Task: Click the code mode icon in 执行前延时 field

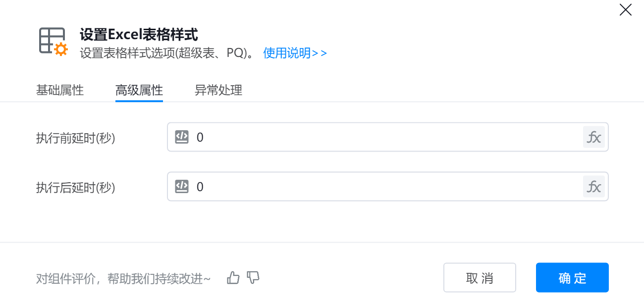Action: click(182, 137)
